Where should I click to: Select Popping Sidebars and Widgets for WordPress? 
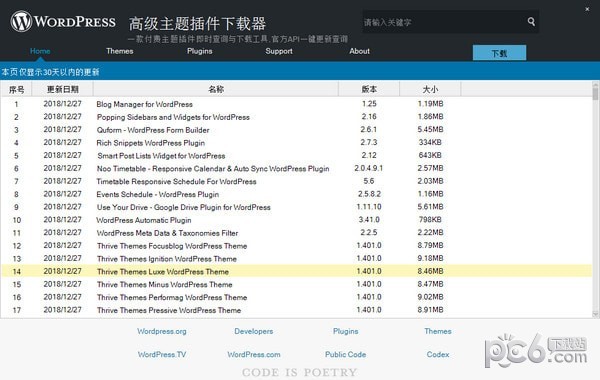[297, 117]
